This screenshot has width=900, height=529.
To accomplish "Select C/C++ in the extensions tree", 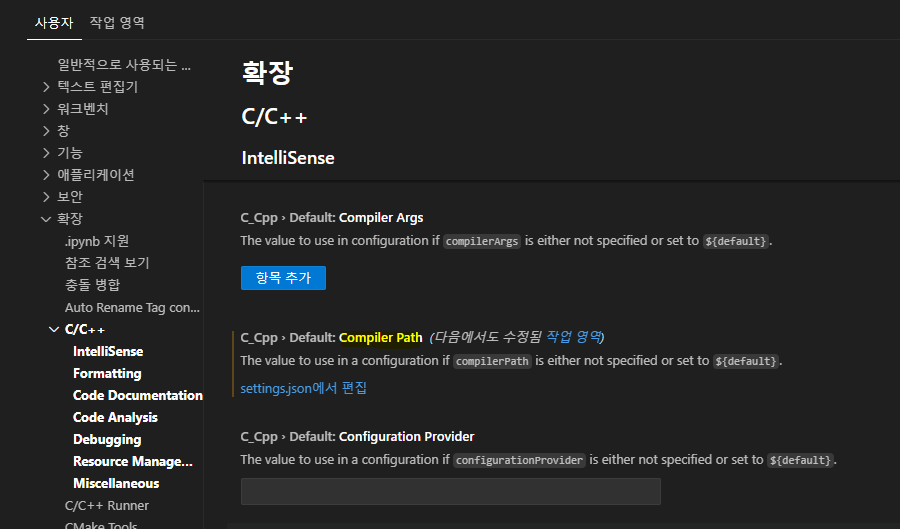I will pyautogui.click(x=85, y=329).
